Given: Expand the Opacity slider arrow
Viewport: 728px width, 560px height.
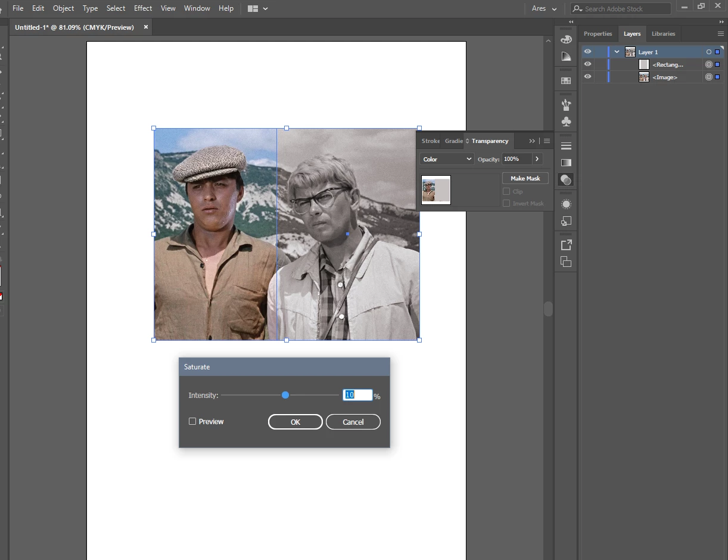Looking at the screenshot, I should 537,159.
